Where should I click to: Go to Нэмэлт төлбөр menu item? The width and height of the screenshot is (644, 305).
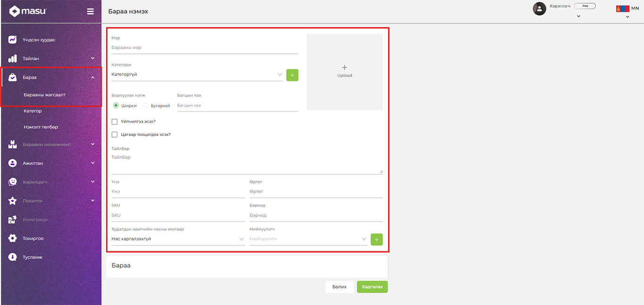click(41, 127)
